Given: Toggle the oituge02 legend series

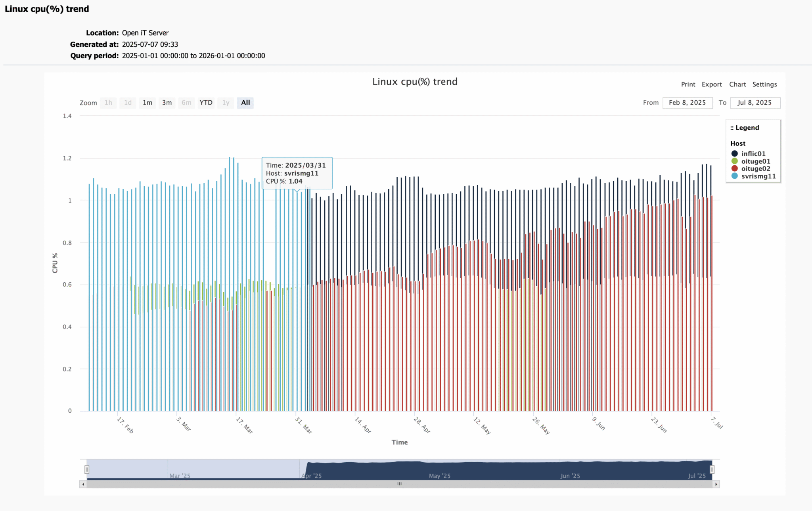Looking at the screenshot, I should point(755,168).
